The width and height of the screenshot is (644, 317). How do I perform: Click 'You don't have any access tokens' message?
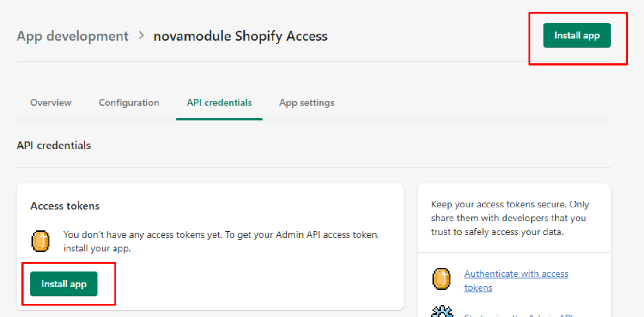[221, 241]
